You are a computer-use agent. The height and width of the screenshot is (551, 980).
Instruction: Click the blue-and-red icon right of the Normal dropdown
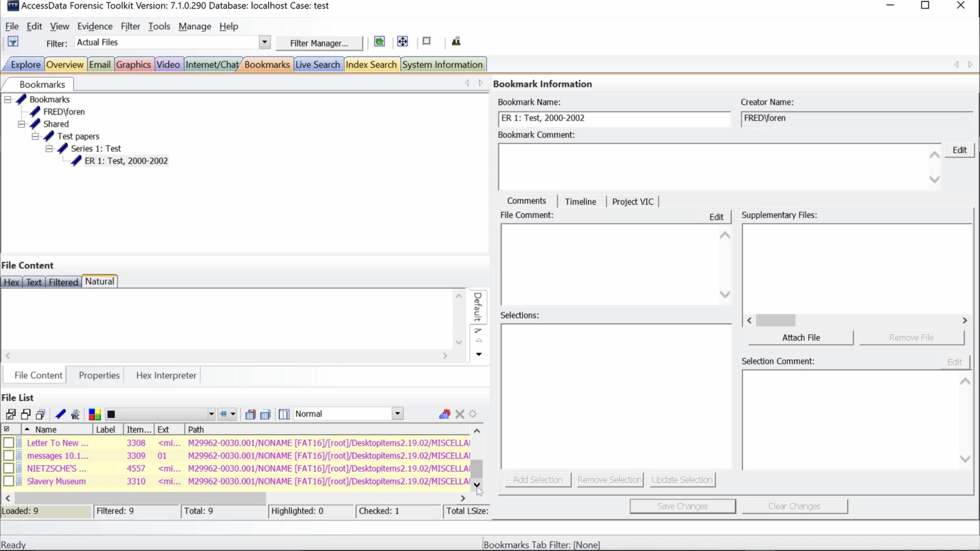tap(445, 414)
